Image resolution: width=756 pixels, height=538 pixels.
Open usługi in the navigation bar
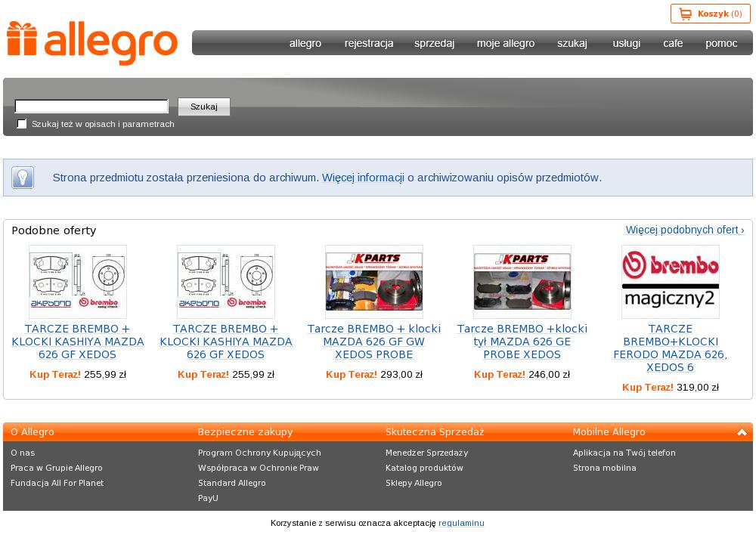pyautogui.click(x=626, y=43)
